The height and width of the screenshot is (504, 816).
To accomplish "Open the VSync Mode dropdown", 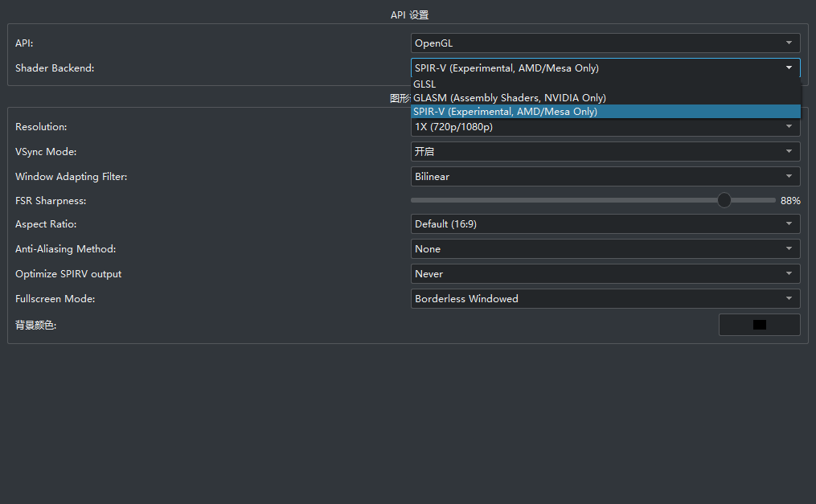I will [x=605, y=151].
